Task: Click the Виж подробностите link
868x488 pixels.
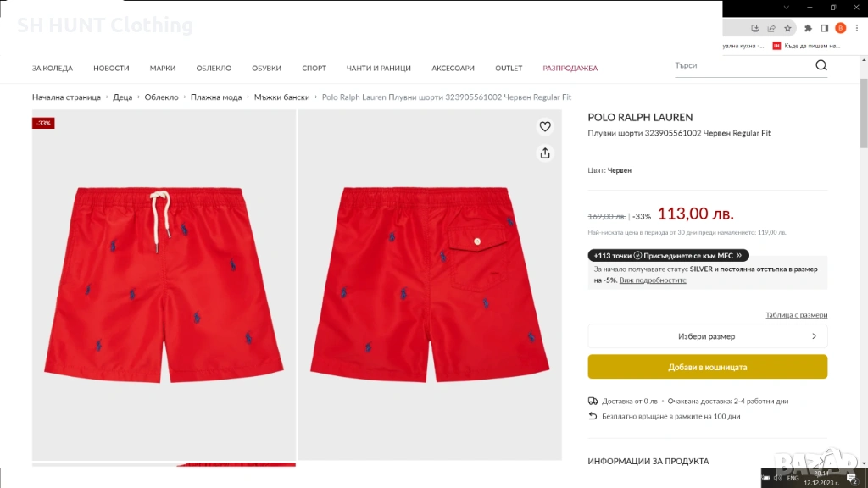Action: [653, 280]
